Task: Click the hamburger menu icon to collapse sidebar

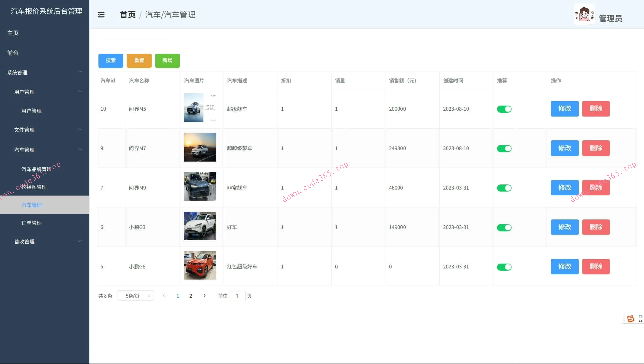Action: 101,15
